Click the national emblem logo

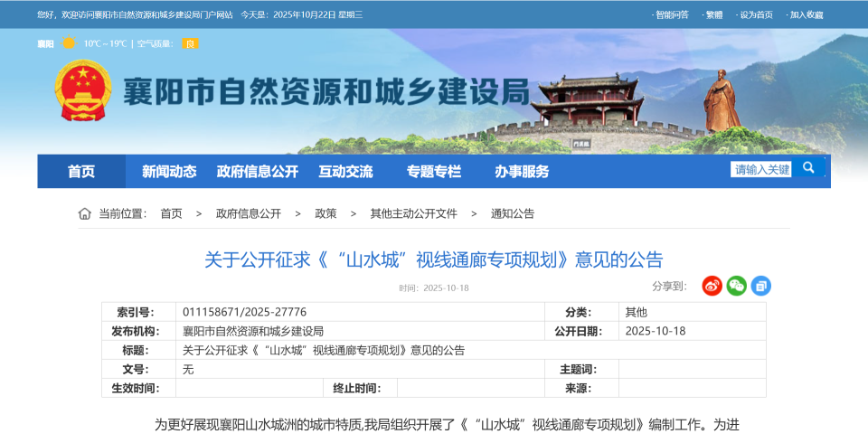pyautogui.click(x=82, y=90)
